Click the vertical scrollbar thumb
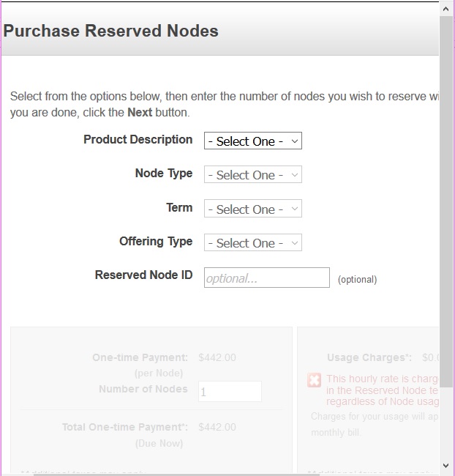455x476 pixels. pyautogui.click(x=446, y=198)
